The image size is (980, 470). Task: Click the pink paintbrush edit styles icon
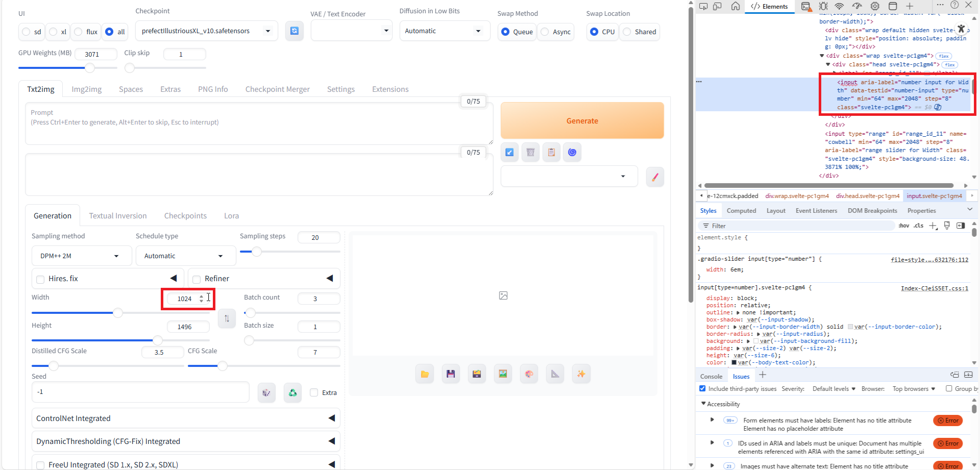click(x=655, y=177)
